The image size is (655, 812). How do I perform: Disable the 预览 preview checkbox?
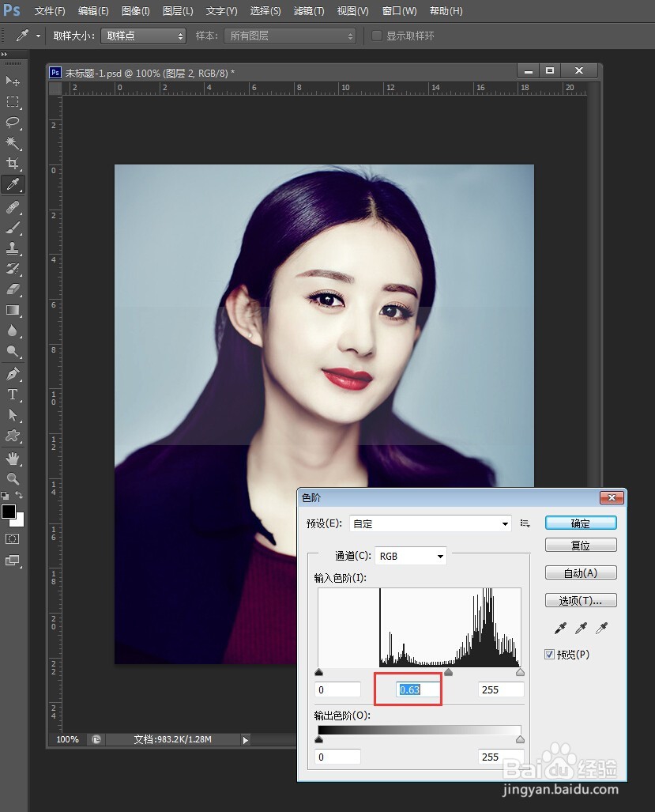(x=548, y=654)
